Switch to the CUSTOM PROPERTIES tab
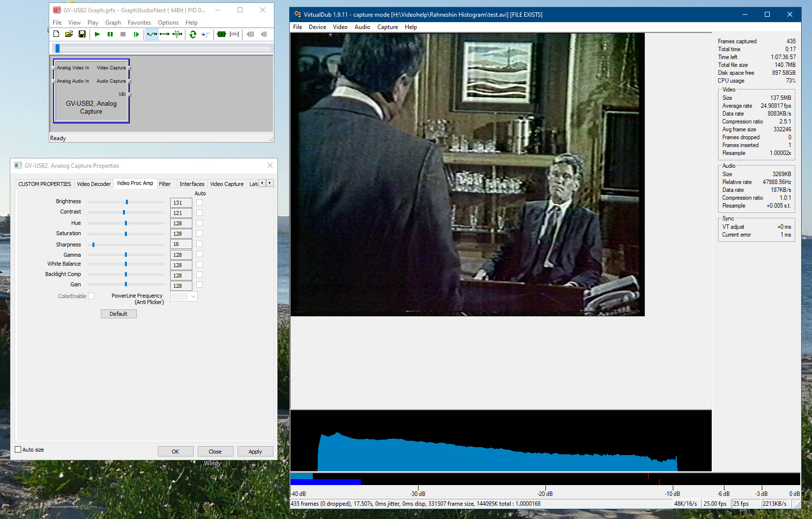This screenshot has height=519, width=812. click(45, 184)
